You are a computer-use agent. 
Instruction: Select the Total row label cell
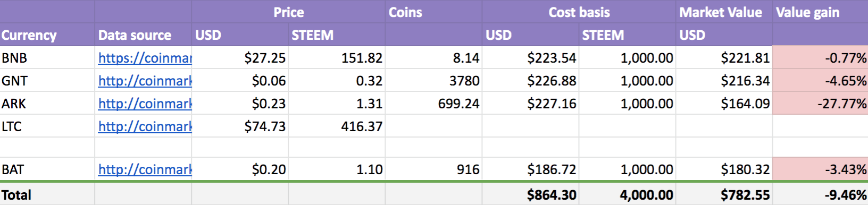pos(47,194)
